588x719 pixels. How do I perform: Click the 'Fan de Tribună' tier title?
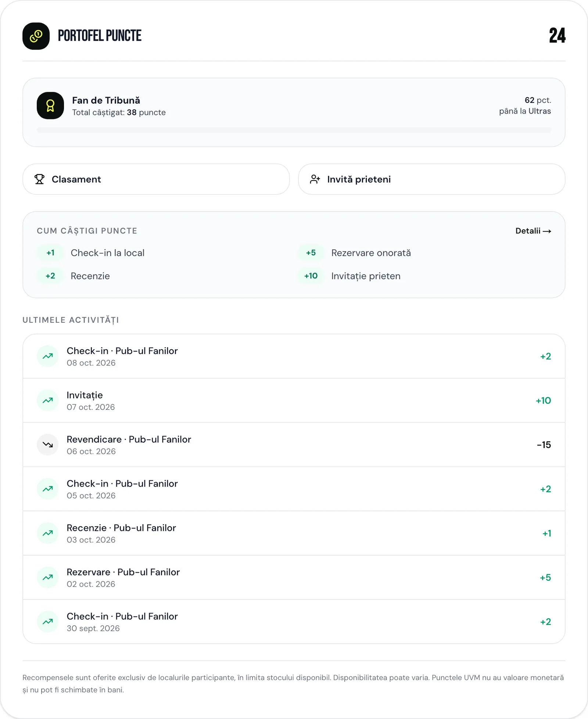(x=106, y=100)
